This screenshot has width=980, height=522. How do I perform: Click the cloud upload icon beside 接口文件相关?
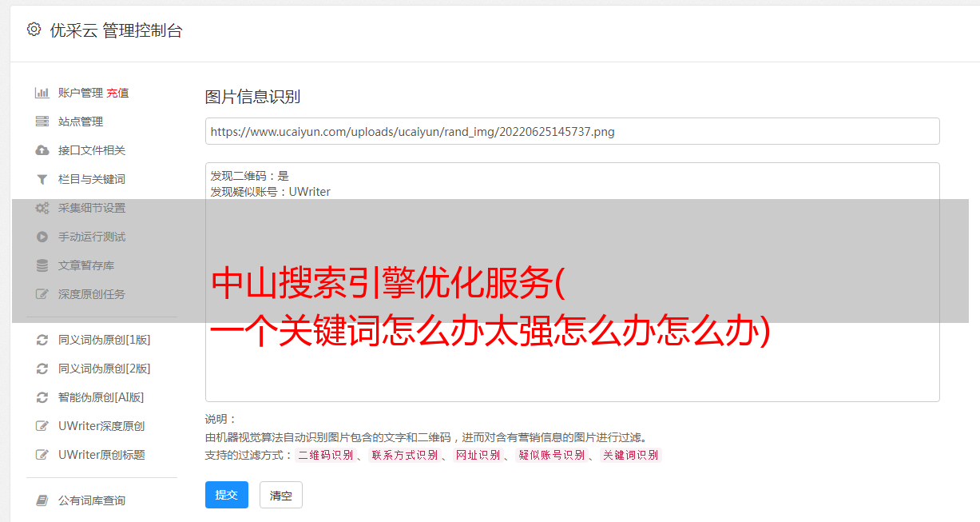coord(42,150)
